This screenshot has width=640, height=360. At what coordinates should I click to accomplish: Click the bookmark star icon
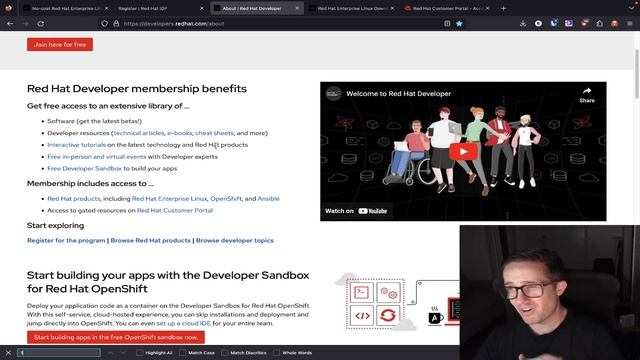tap(459, 24)
